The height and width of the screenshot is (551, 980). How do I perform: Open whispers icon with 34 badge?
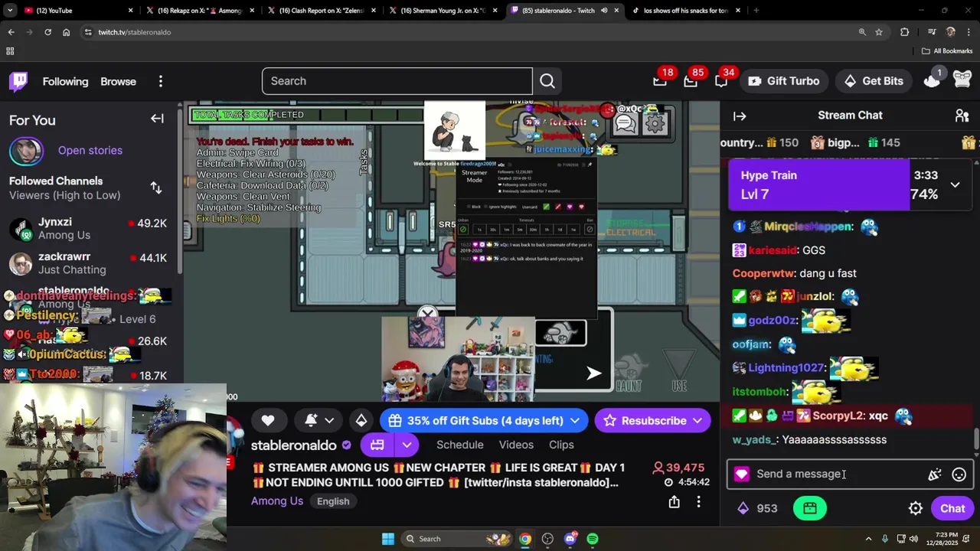[720, 81]
